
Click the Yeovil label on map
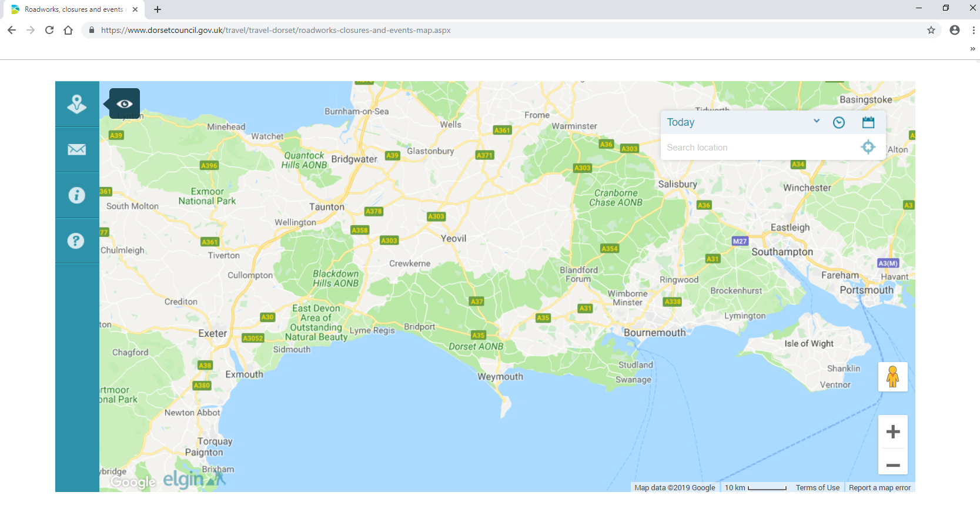454,238
